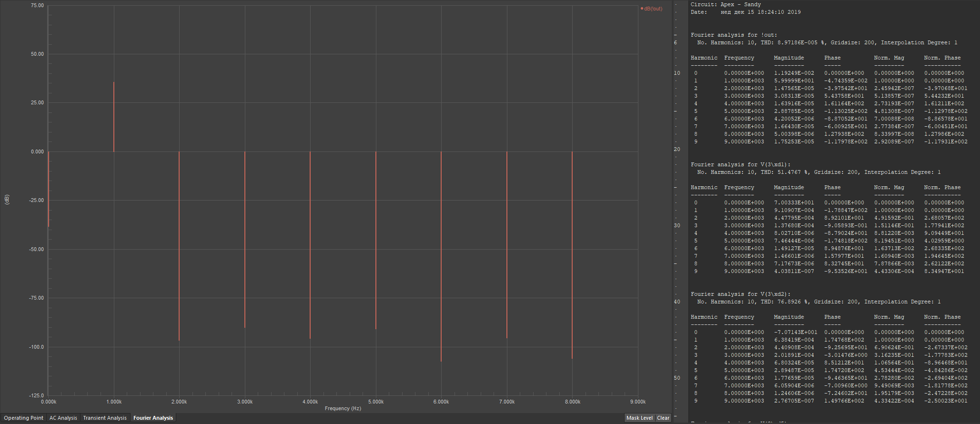This screenshot has height=424, width=980.
Task: Click magnitude value 3.08313E-005
Action: point(794,96)
